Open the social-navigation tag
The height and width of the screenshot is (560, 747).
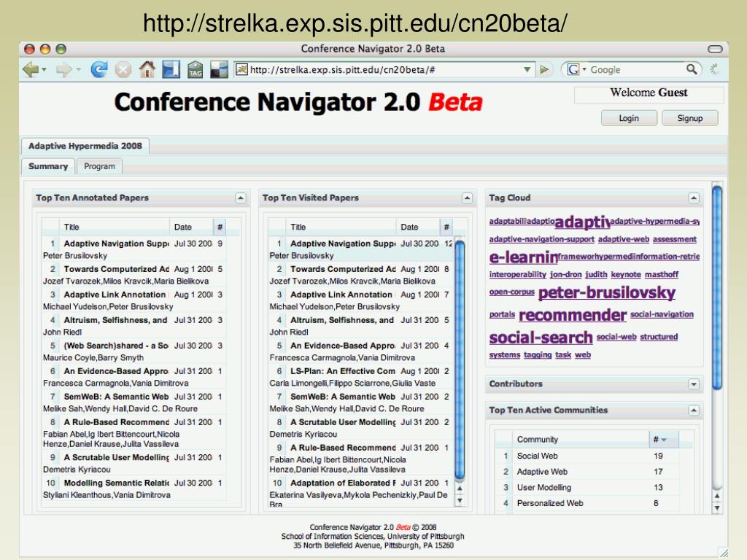662,314
